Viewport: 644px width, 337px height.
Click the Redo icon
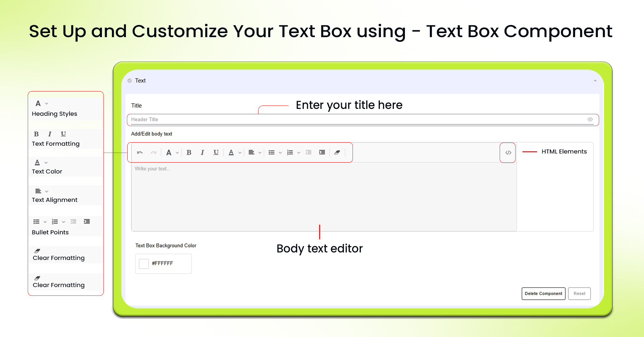(x=153, y=152)
